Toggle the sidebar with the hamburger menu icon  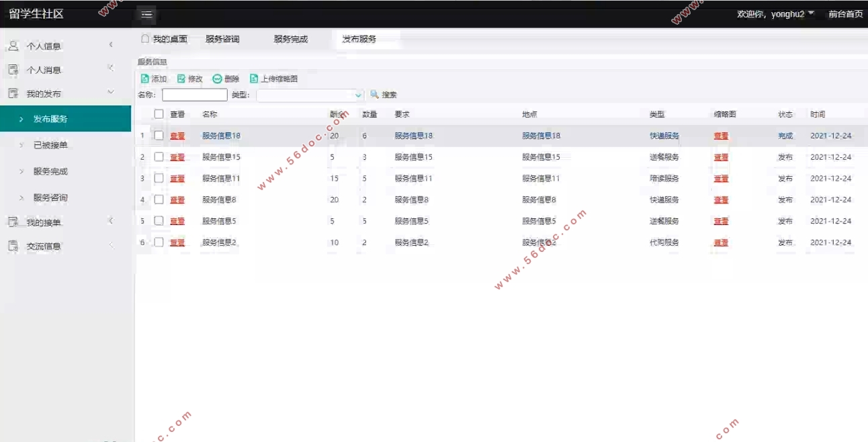(x=146, y=14)
